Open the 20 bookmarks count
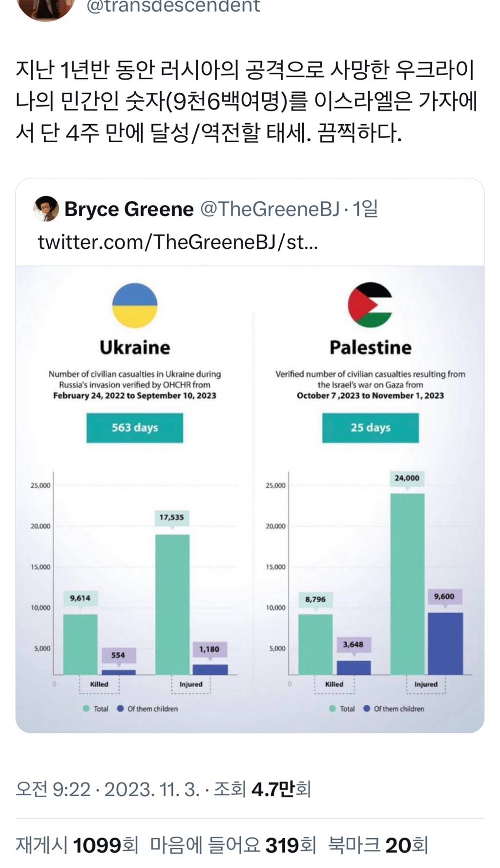The width and height of the screenshot is (500, 868). coord(378,845)
